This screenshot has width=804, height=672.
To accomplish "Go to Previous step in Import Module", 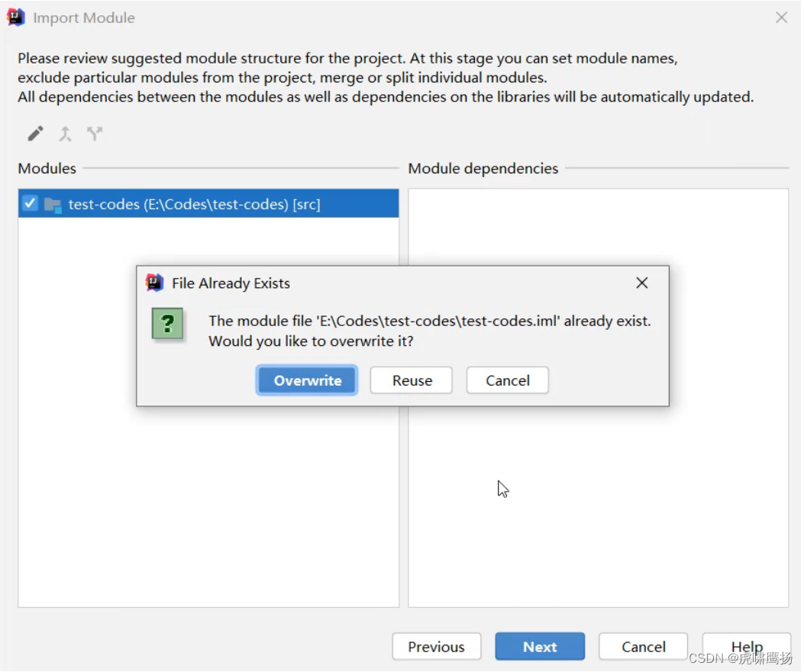I will [436, 647].
